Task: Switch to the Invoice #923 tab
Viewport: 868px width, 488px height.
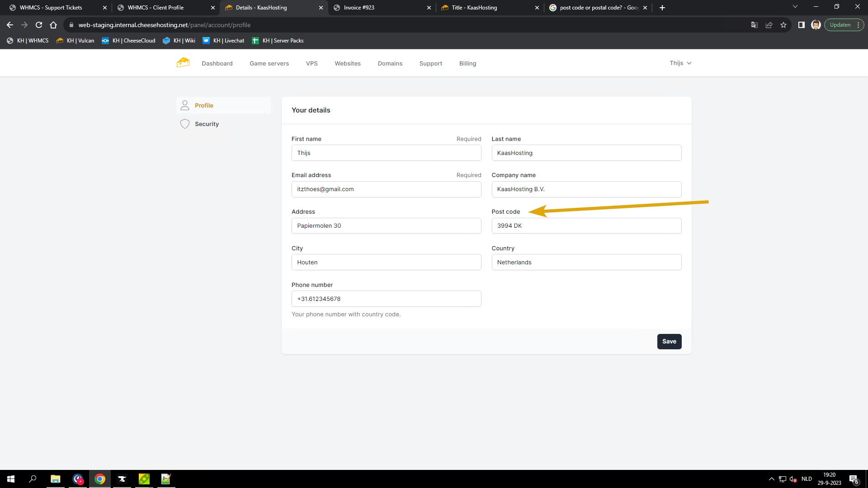Action: point(359,8)
